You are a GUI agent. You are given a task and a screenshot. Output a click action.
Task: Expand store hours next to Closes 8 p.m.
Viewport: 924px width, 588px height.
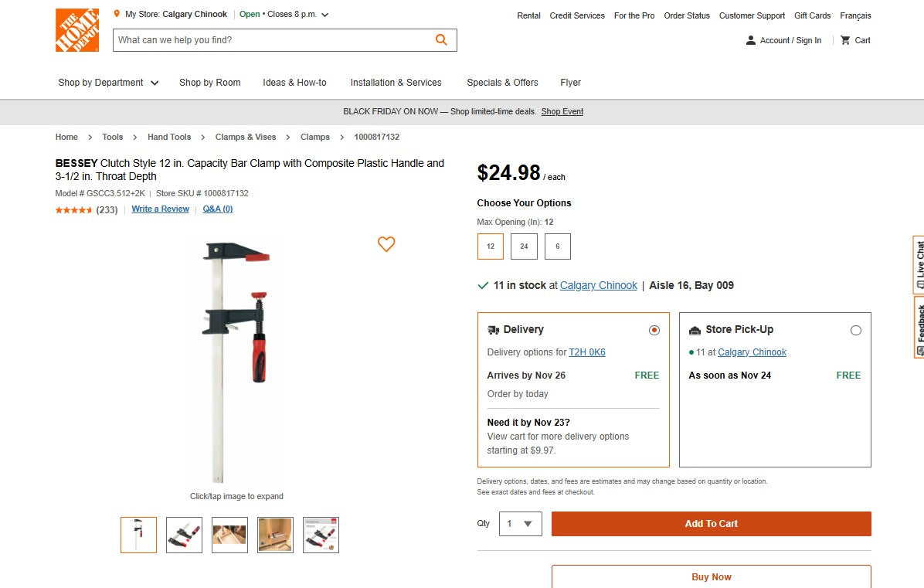click(x=324, y=14)
